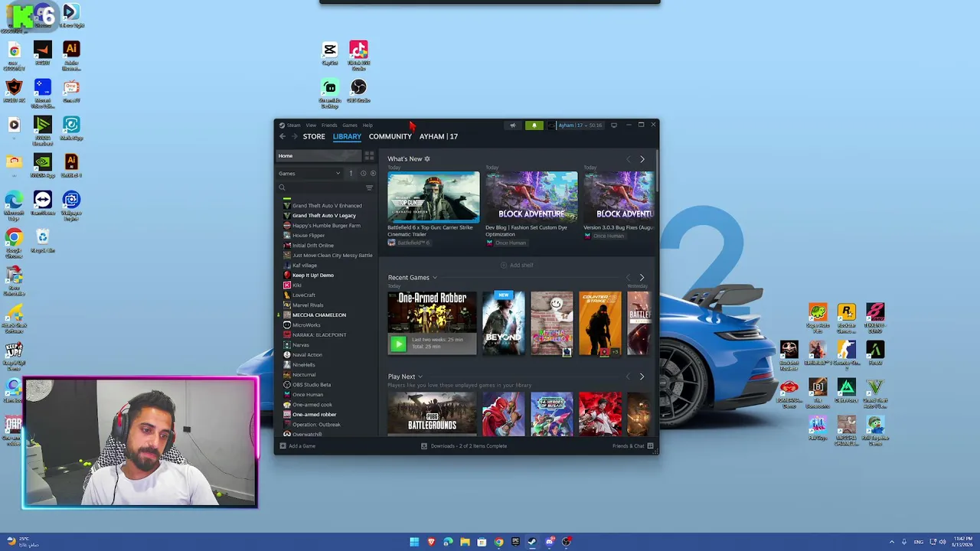Play One-Armed Robber with green play button
980x551 pixels.
398,344
